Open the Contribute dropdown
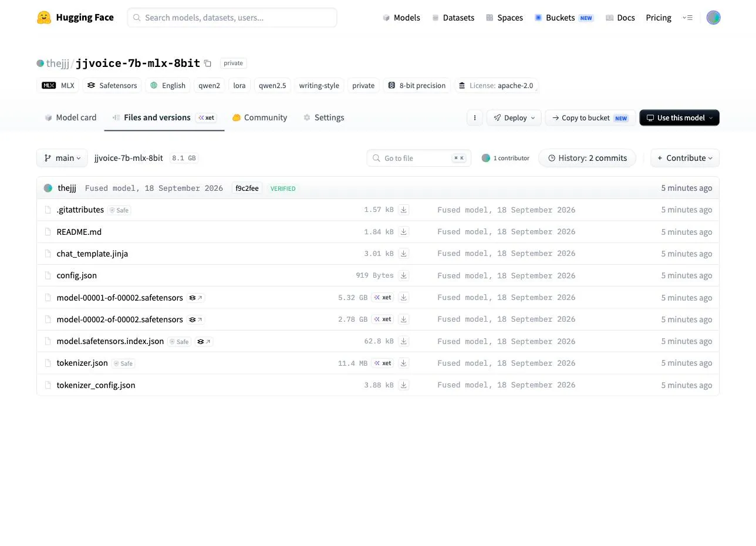 click(x=685, y=158)
